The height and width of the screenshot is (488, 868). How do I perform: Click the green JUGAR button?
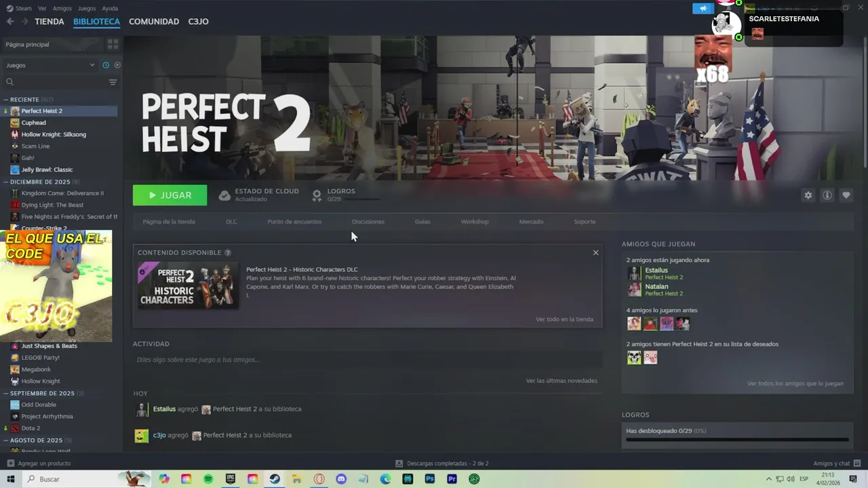pos(170,195)
